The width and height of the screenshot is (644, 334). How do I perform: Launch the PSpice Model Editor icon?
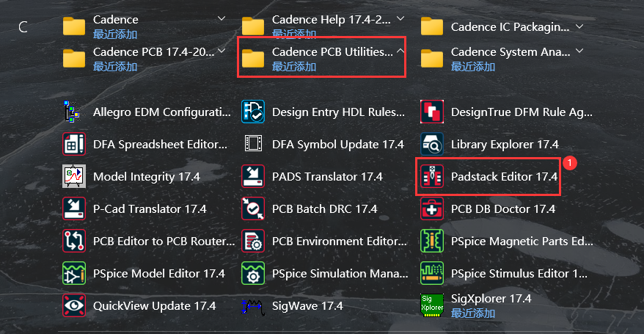pyautogui.click(x=74, y=274)
